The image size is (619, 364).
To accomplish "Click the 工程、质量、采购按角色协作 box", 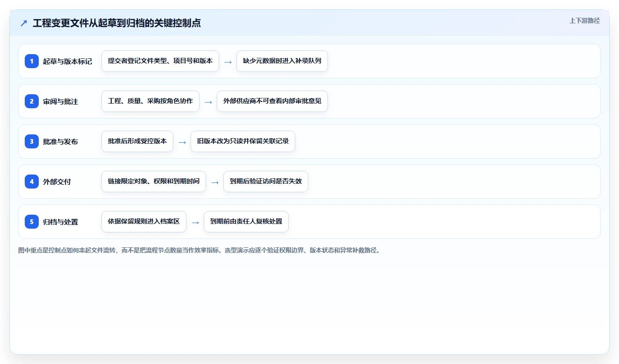I will [x=150, y=101].
